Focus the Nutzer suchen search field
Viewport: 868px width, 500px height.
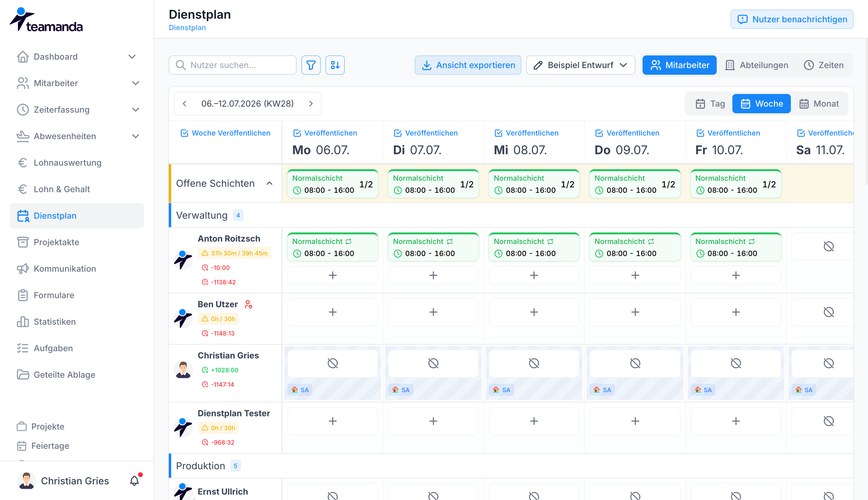tap(232, 65)
